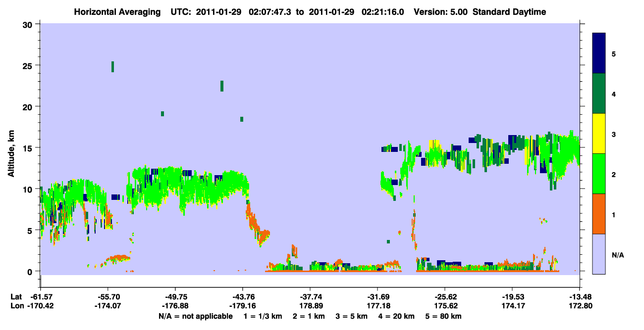
Task: Click longitude value 175.62
Action: coord(445,306)
